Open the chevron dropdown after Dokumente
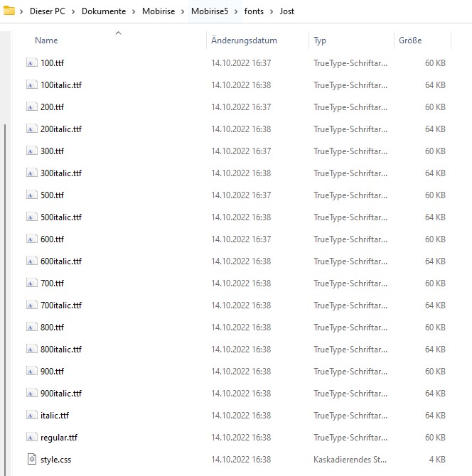The image size is (472, 476). pyautogui.click(x=134, y=11)
